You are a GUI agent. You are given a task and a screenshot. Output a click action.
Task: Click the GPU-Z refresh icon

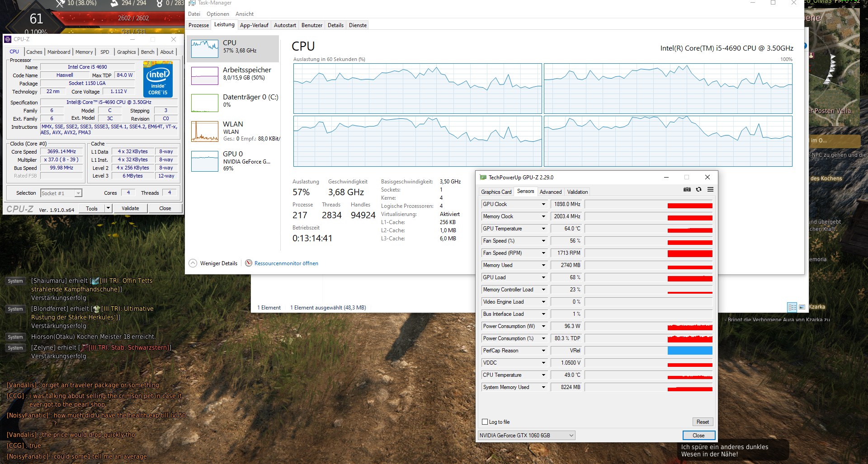(699, 189)
